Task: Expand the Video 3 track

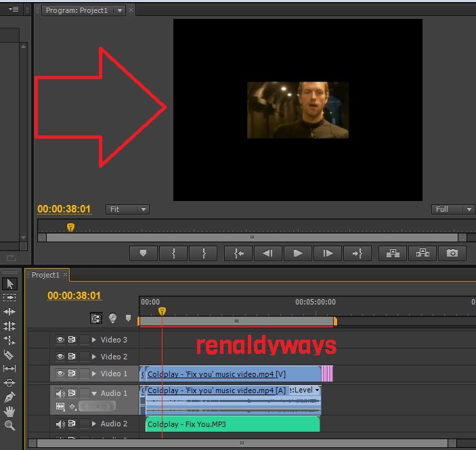Action: [94, 340]
